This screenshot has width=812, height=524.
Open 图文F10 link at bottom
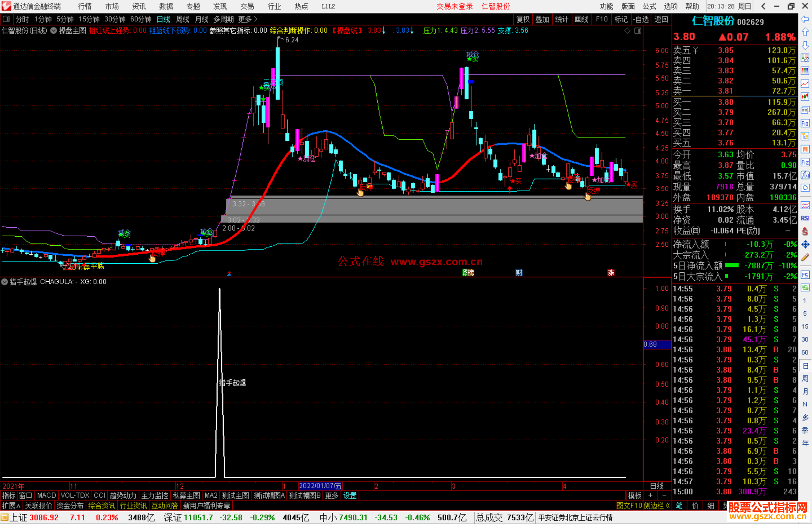tap(629, 506)
